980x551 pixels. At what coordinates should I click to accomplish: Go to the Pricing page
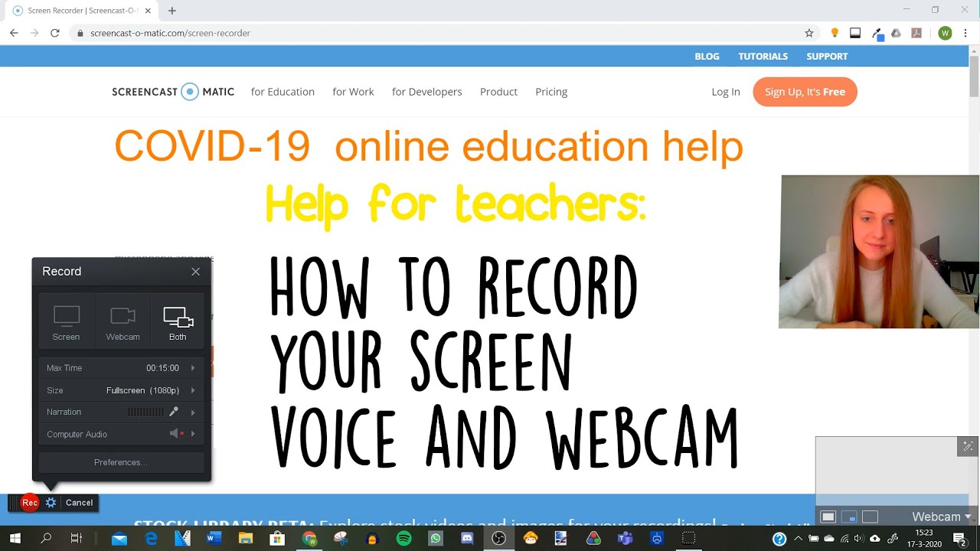(551, 92)
